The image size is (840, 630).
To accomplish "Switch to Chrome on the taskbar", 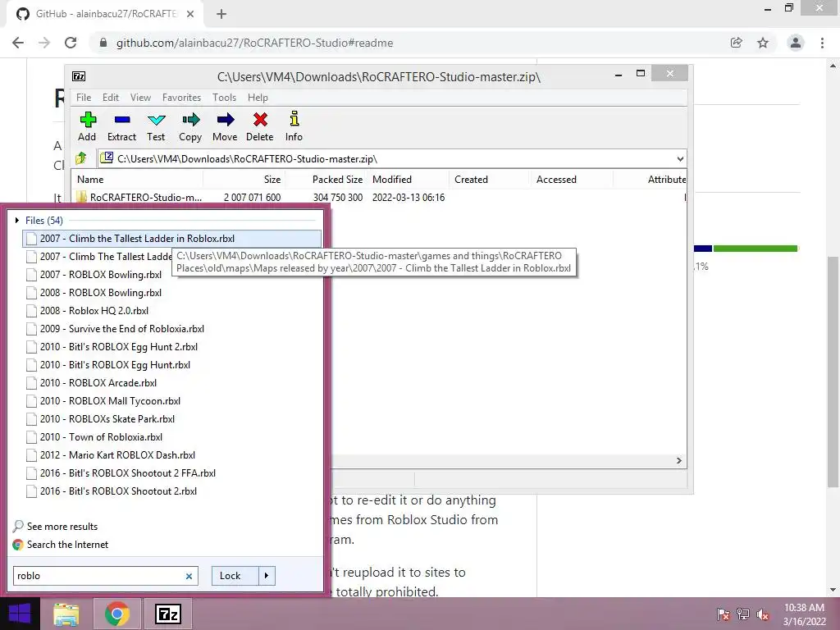I will pyautogui.click(x=117, y=614).
